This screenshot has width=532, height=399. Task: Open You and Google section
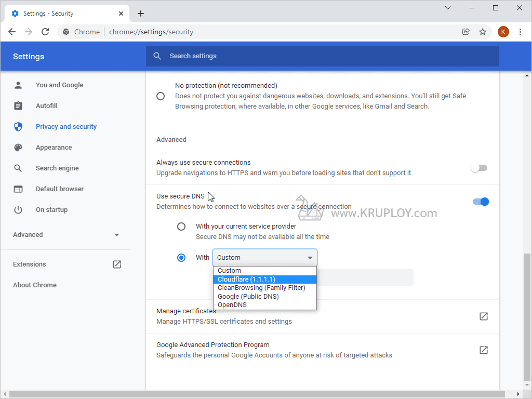pyautogui.click(x=59, y=85)
